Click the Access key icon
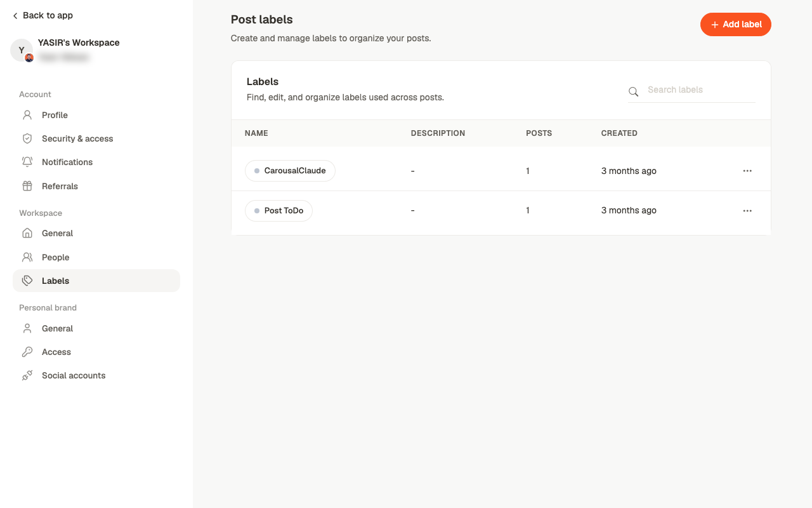This screenshot has width=812, height=508. tap(27, 352)
